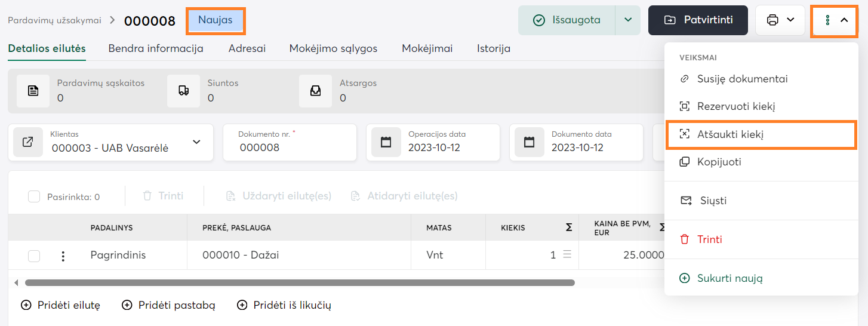Click the Atsargos inventory box icon
The height and width of the screenshot is (326, 868).
316,91
